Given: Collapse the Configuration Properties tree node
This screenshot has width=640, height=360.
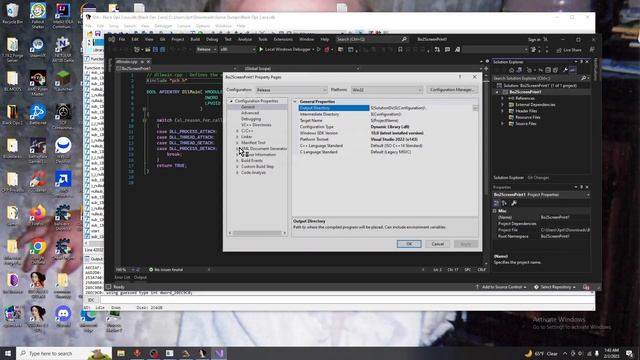Looking at the screenshot, I should coord(231,101).
